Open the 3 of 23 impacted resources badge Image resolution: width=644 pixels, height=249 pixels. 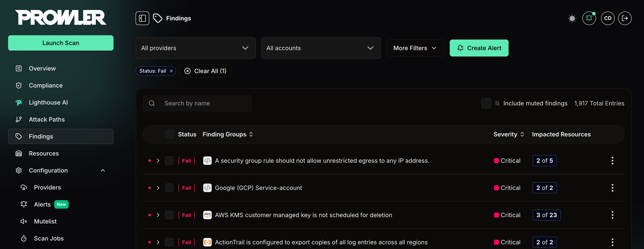[546, 215]
